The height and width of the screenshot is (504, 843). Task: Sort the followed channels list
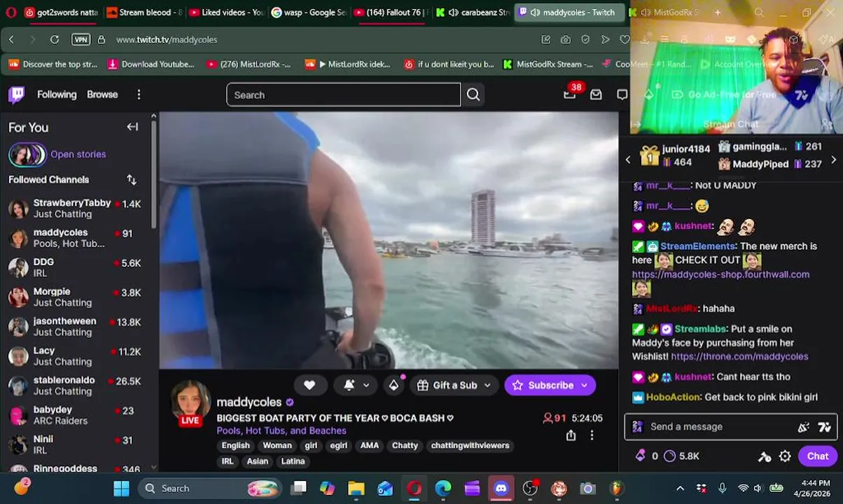pos(132,180)
